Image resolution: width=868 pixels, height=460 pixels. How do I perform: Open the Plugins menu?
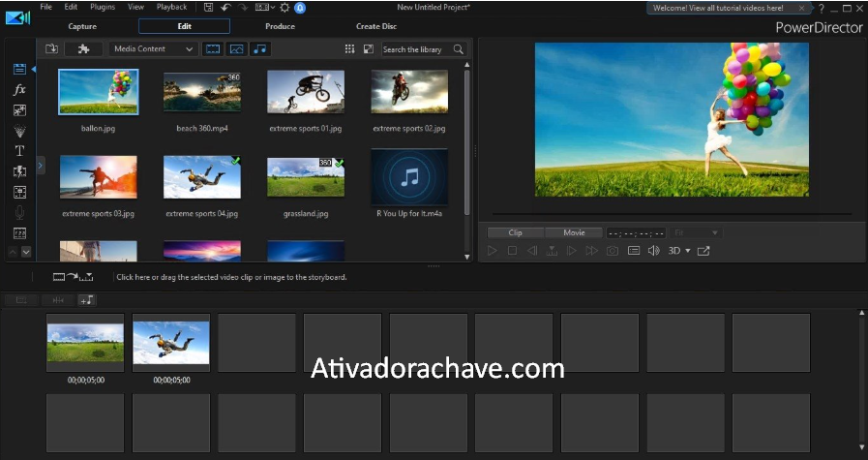[x=102, y=7]
